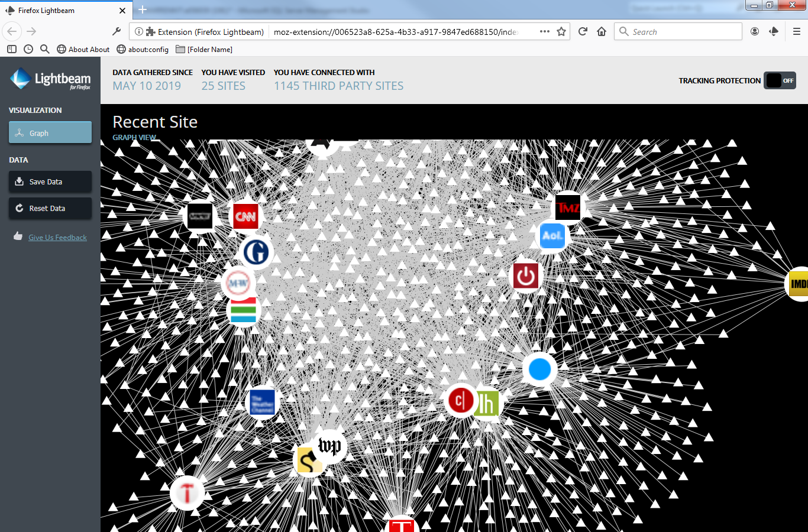Open the [Folder Name] bookmark folder

(x=204, y=49)
